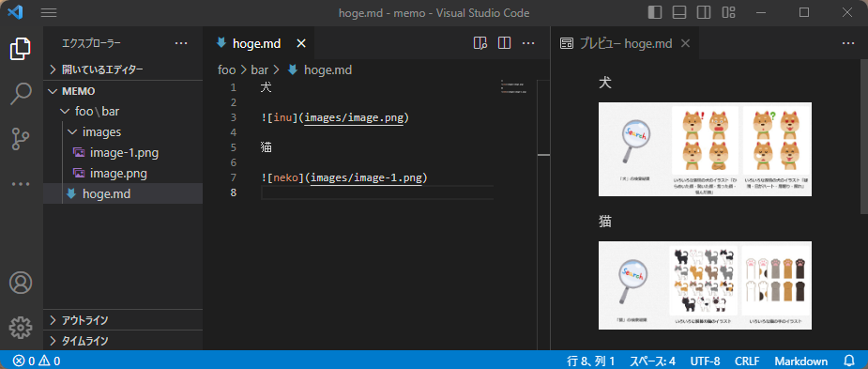Image resolution: width=868 pixels, height=369 pixels.
Task: Click the bar breadcrumb
Action: (x=259, y=70)
